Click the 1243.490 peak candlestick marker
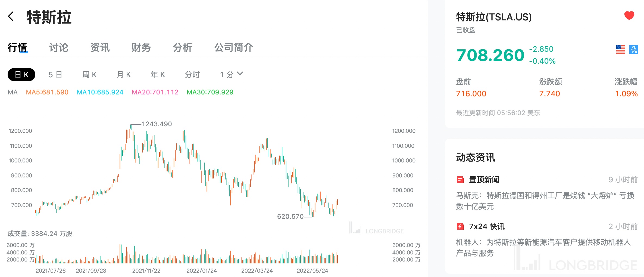This screenshot has width=644, height=277. [x=132, y=126]
